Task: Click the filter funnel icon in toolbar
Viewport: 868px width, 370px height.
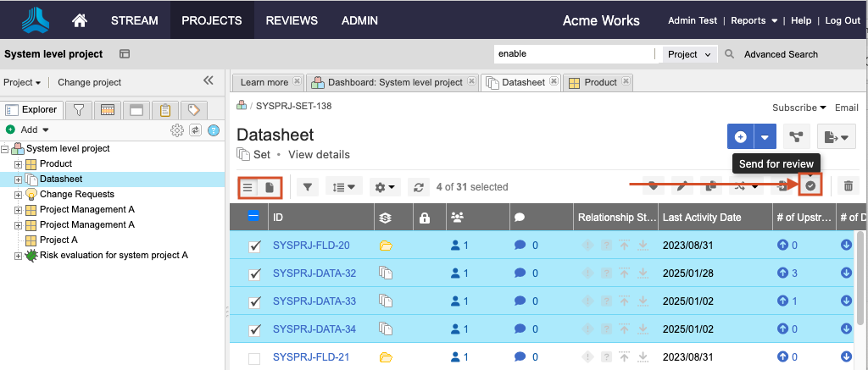Action: [x=308, y=187]
